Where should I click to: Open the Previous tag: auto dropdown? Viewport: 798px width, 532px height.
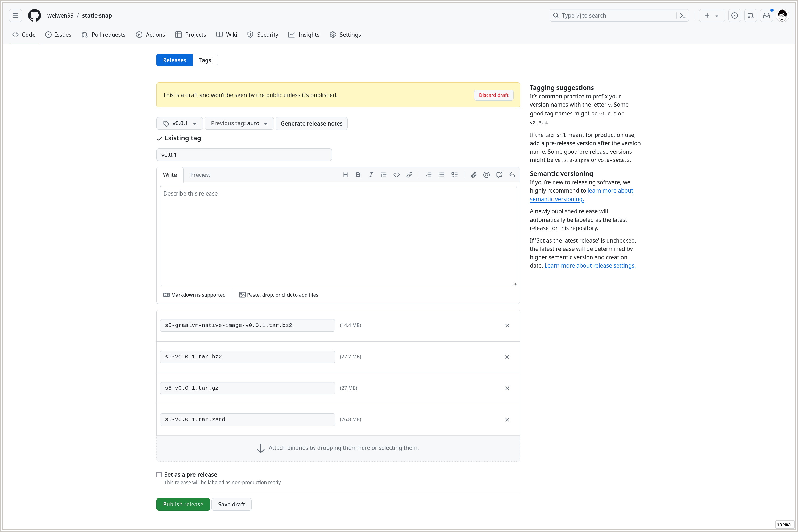pos(239,123)
